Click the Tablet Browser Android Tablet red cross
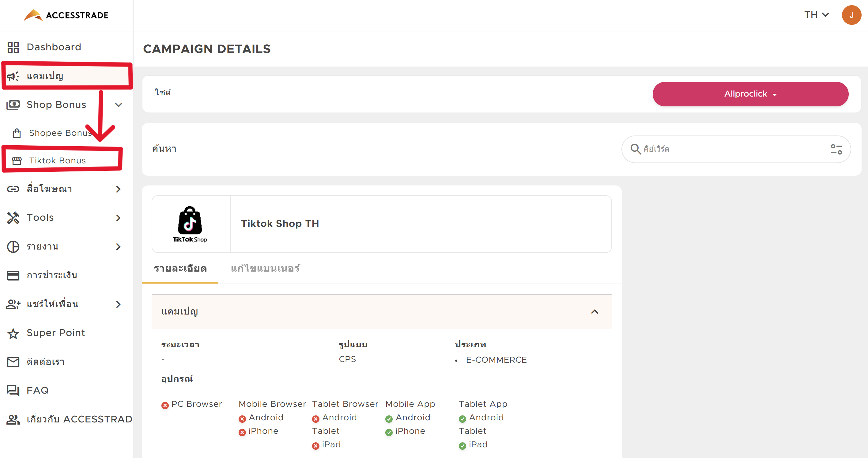This screenshot has height=458, width=868. click(x=315, y=419)
